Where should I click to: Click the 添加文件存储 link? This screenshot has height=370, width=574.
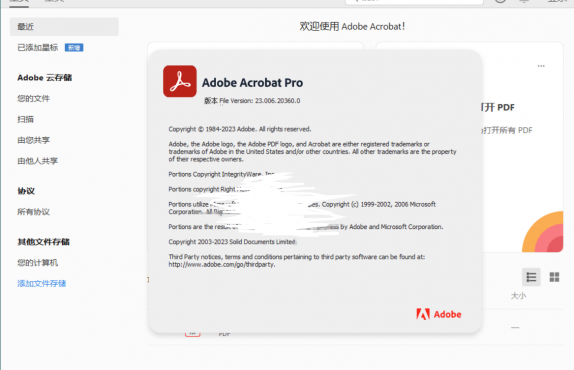[x=41, y=284]
